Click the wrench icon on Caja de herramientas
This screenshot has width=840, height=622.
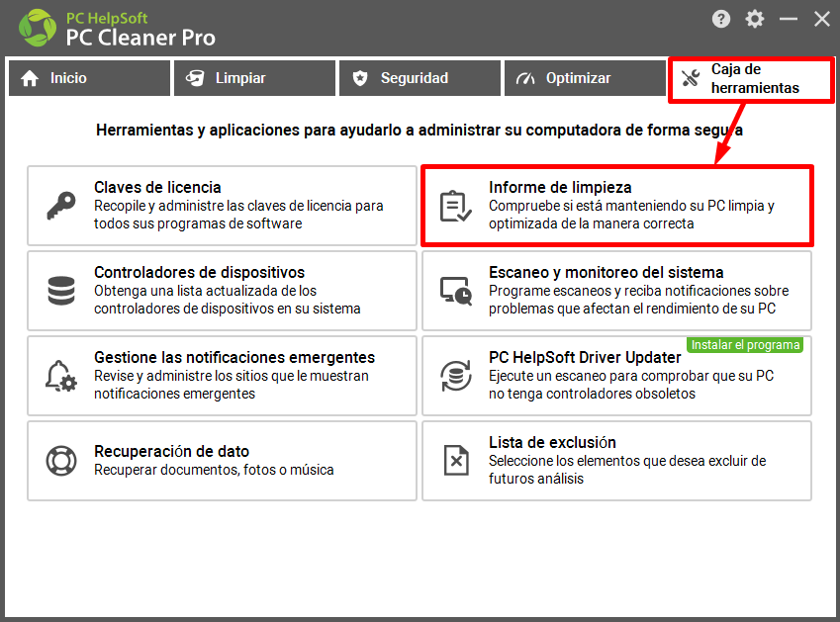pyautogui.click(x=691, y=78)
